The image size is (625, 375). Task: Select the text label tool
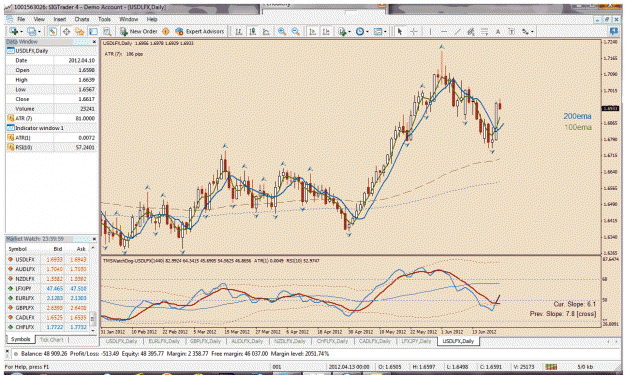tap(511, 31)
